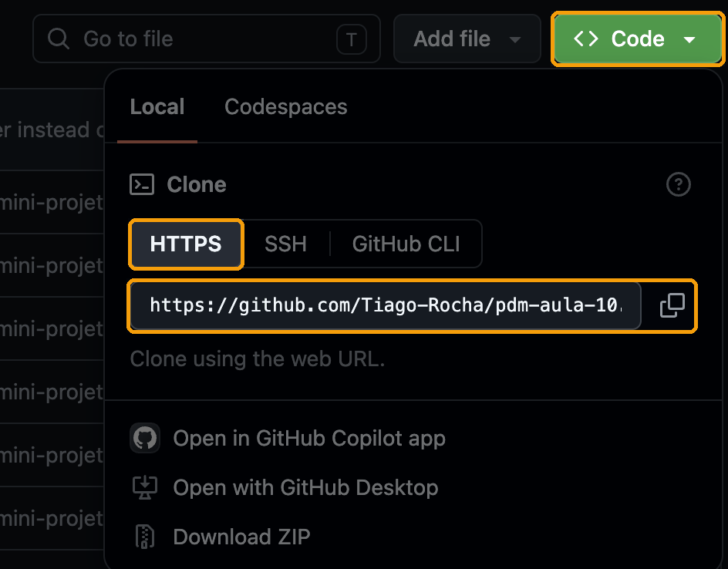The image size is (728, 569).
Task: Click the GitHub Desktop download icon
Action: [145, 487]
